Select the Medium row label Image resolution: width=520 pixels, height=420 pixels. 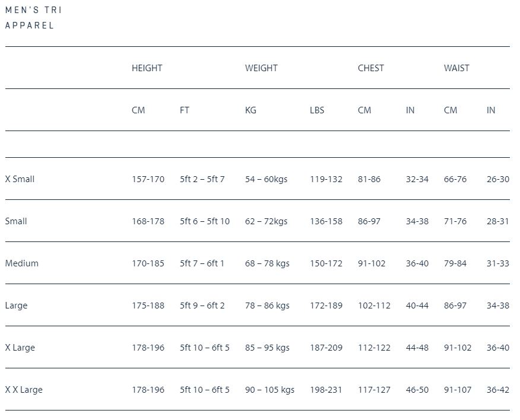[21, 263]
